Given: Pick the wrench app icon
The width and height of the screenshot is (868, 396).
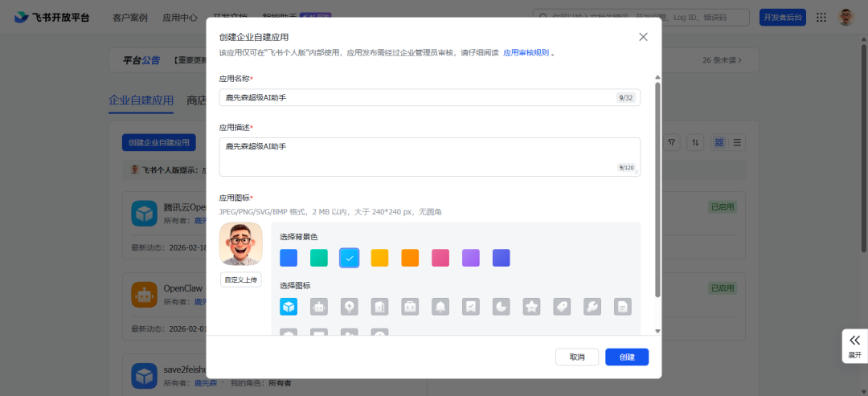Looking at the screenshot, I should click(592, 306).
